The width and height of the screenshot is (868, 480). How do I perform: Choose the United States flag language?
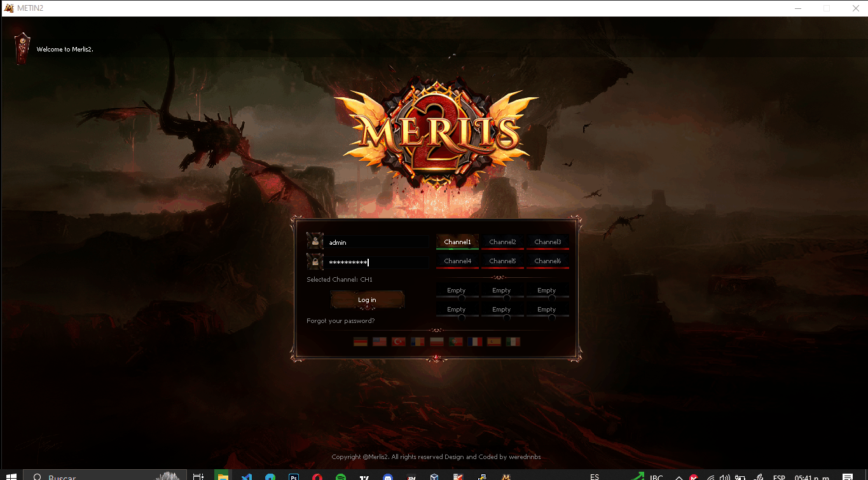(x=380, y=341)
